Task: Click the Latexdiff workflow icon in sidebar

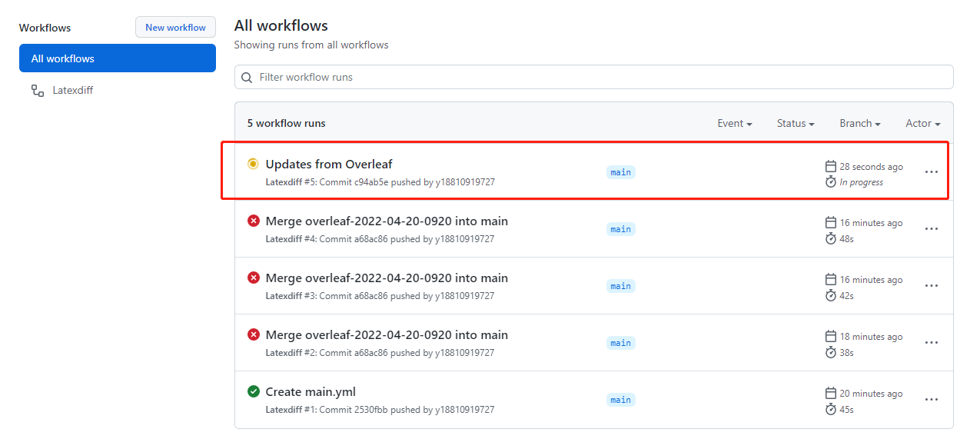Action: point(37,91)
